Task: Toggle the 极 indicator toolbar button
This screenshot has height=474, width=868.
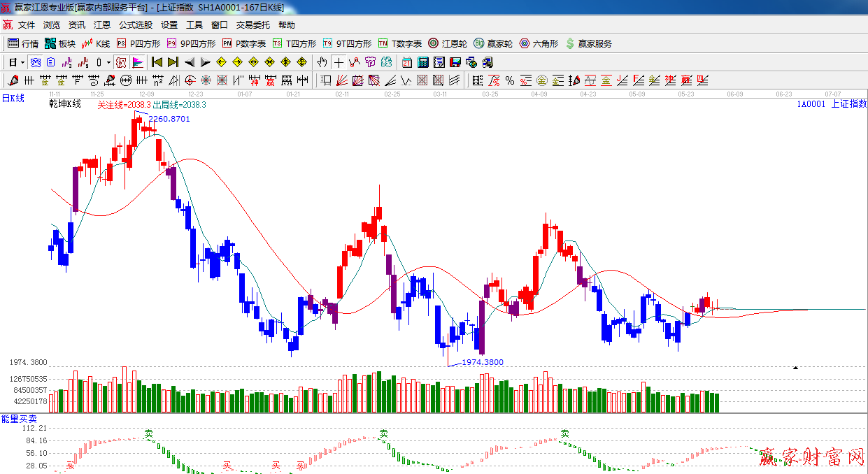Action: click(x=121, y=62)
